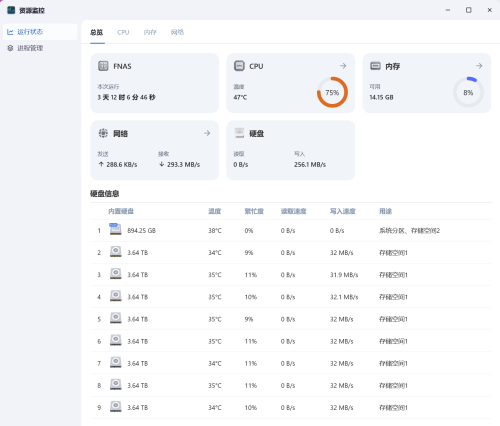Image resolution: width=500 pixels, height=426 pixels.
Task: Switch to the 内存 tab
Action: coord(150,32)
